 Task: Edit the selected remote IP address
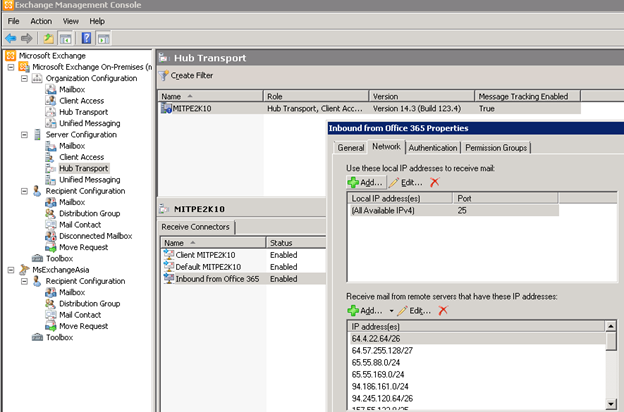[x=414, y=310]
